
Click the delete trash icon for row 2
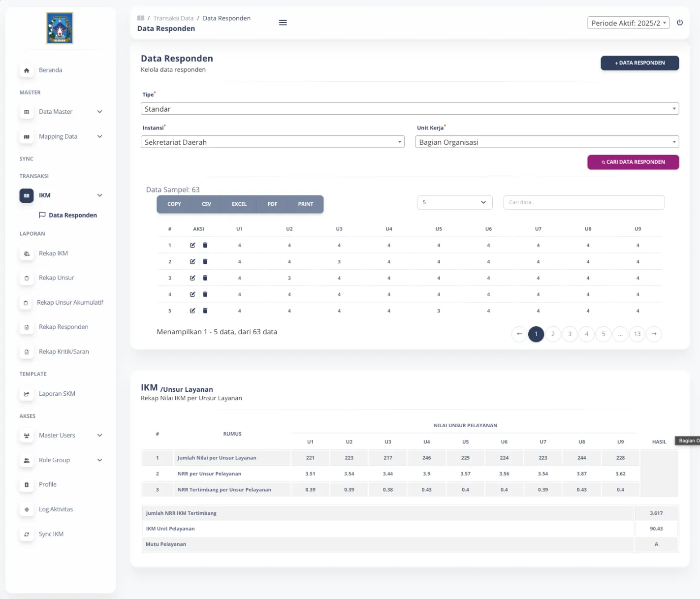click(205, 262)
